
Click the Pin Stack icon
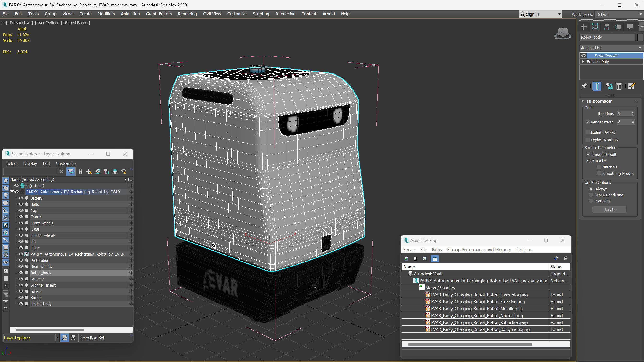(x=584, y=86)
